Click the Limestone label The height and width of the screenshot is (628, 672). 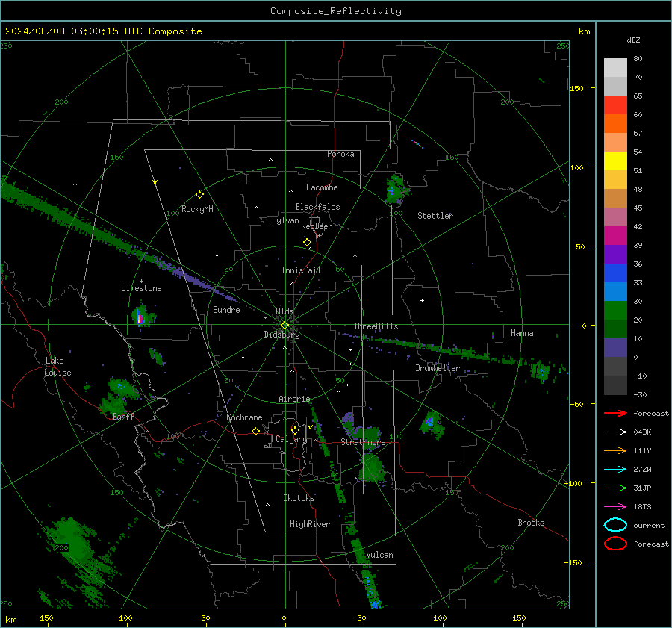point(141,288)
